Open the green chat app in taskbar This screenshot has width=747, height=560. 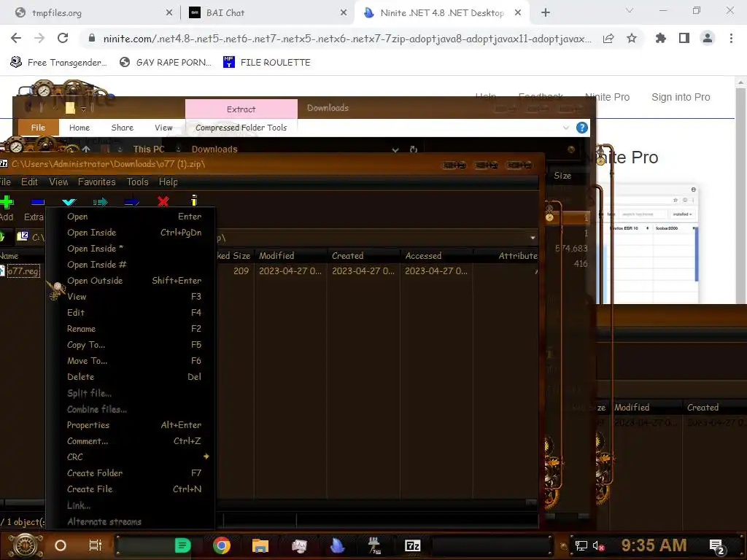tap(183, 545)
